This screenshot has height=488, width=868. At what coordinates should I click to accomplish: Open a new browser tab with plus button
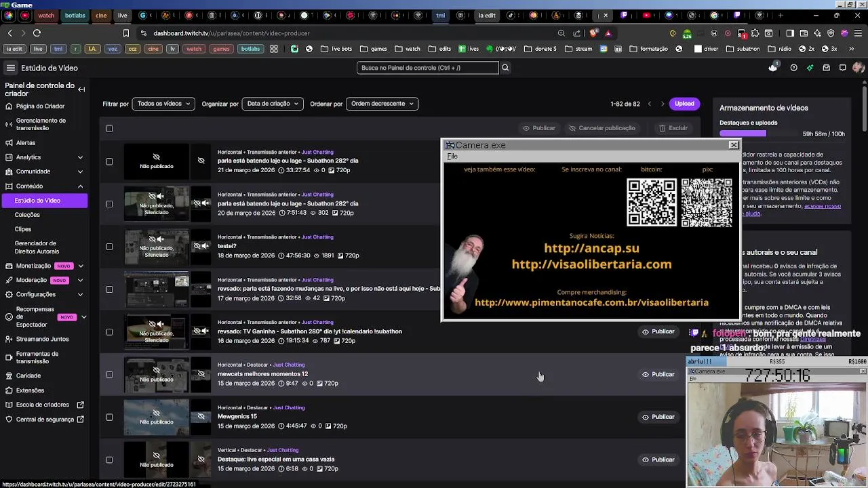tap(781, 15)
